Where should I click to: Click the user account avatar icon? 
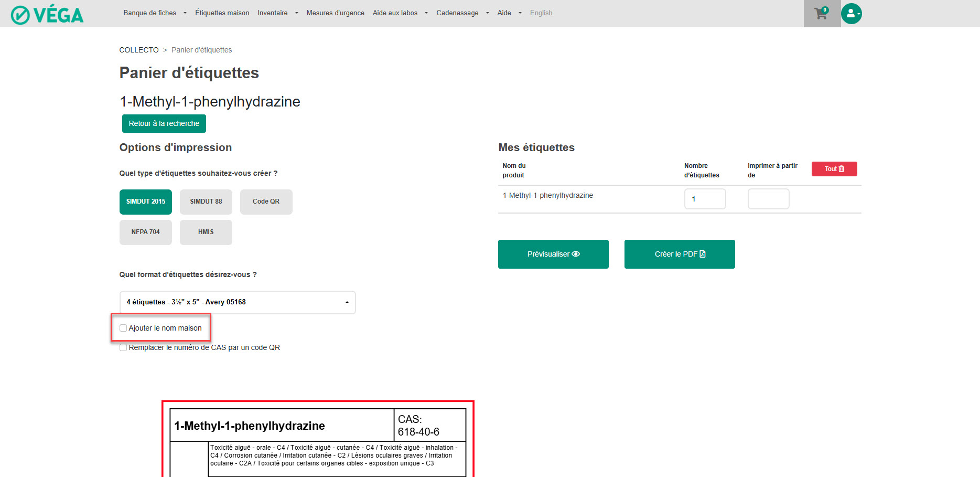pyautogui.click(x=851, y=14)
